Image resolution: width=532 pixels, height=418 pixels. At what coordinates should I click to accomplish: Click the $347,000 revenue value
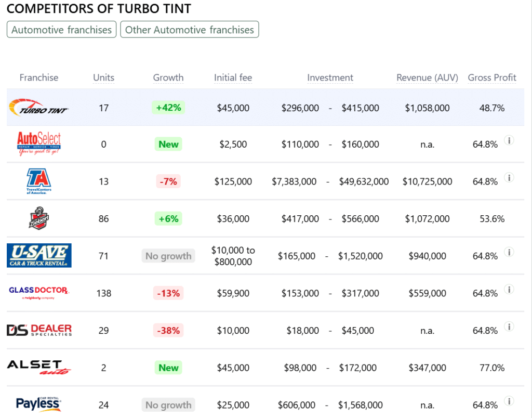[x=427, y=368]
